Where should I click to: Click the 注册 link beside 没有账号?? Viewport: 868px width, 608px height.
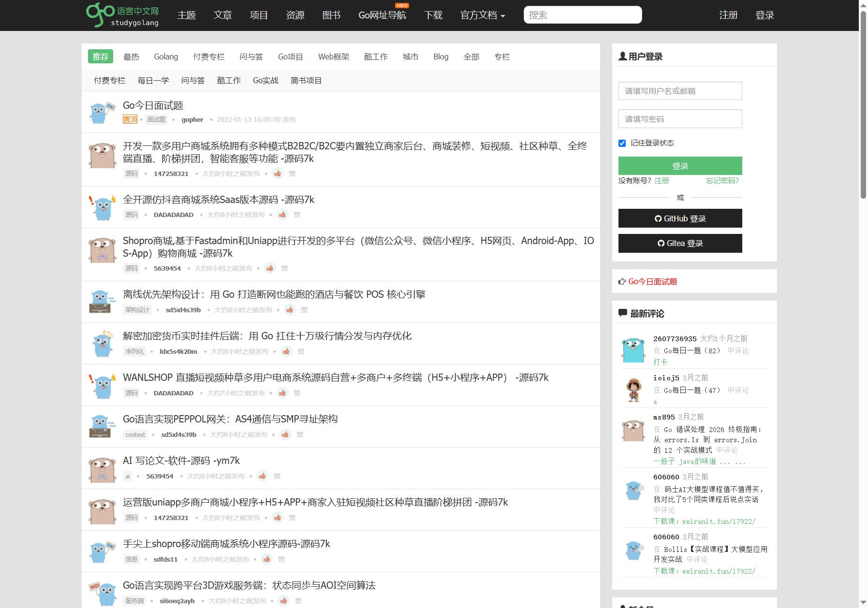(x=662, y=180)
